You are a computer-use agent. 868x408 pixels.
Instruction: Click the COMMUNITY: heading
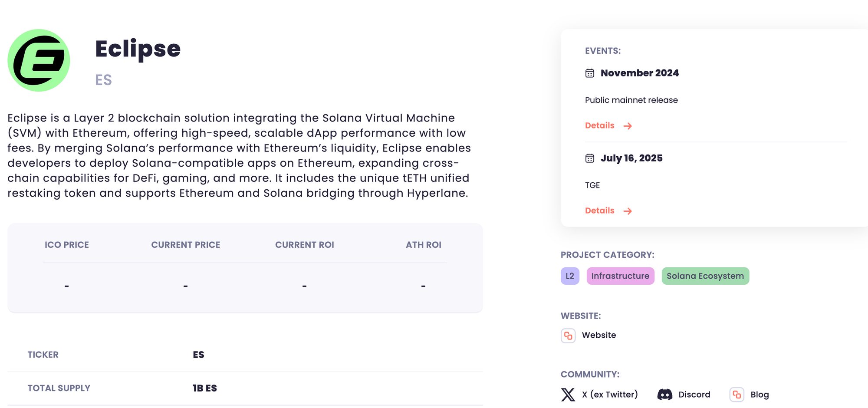590,375
